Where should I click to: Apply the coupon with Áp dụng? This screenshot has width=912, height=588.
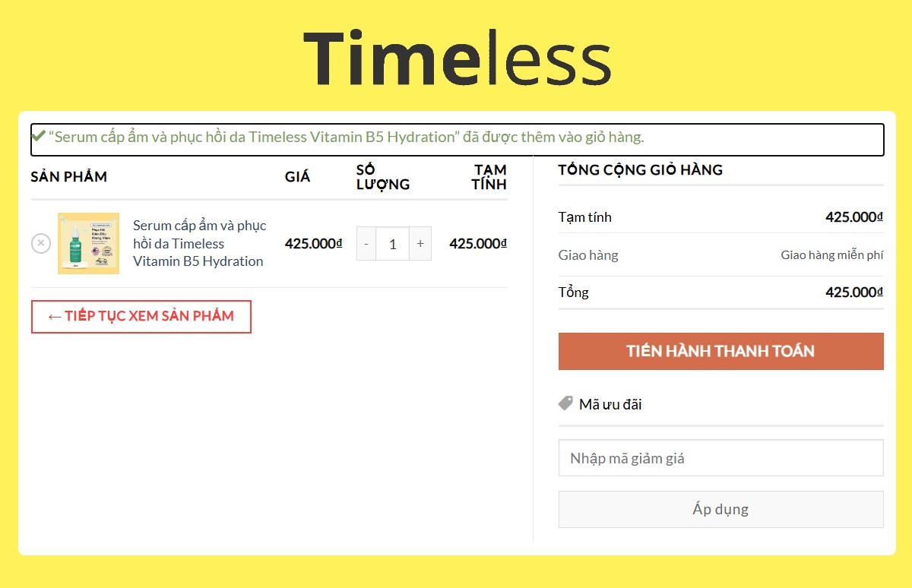(720, 509)
